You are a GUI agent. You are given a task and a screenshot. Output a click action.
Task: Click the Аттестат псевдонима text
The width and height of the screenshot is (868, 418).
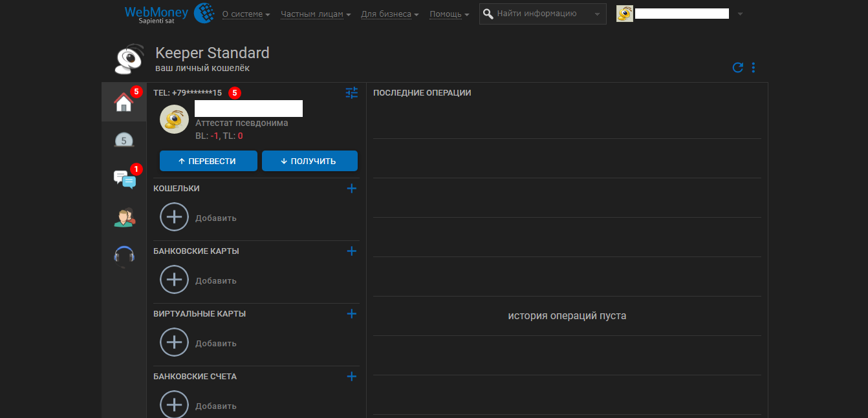click(242, 123)
